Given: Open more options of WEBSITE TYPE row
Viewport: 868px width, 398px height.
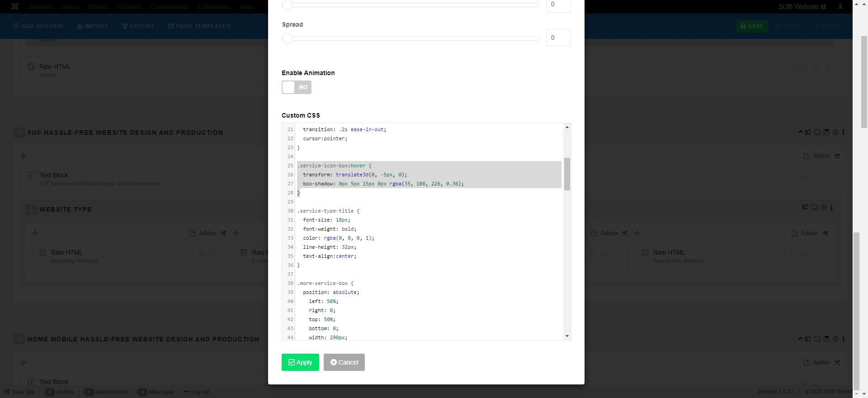Looking at the screenshot, I should coord(832,208).
